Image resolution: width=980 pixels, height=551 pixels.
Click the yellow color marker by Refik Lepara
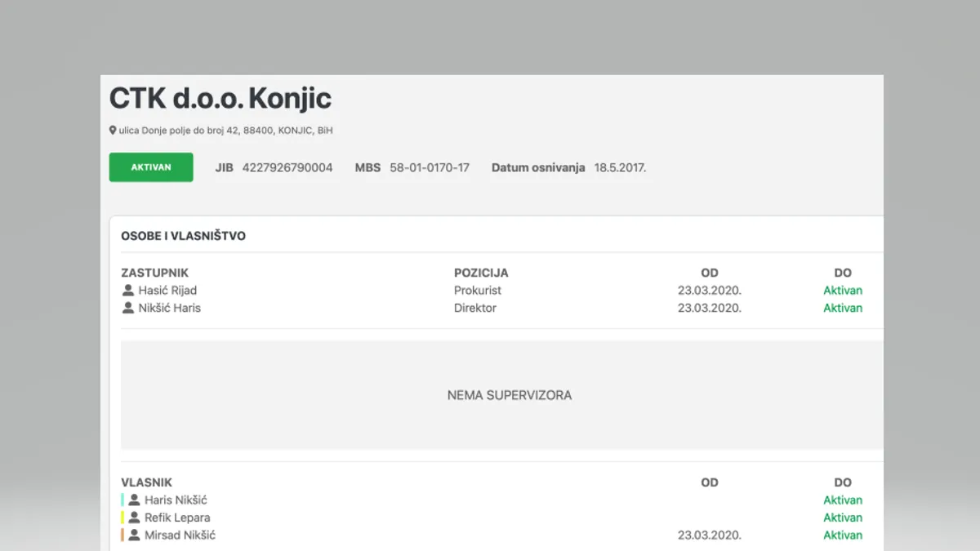tap(122, 518)
